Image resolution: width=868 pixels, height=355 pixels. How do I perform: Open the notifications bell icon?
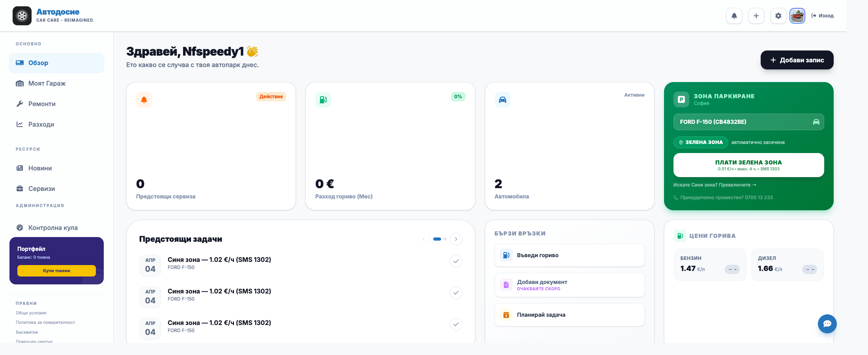point(734,16)
